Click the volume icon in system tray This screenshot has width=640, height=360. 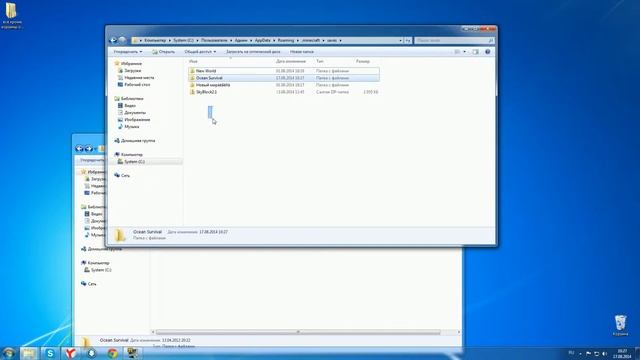pyautogui.click(x=604, y=353)
